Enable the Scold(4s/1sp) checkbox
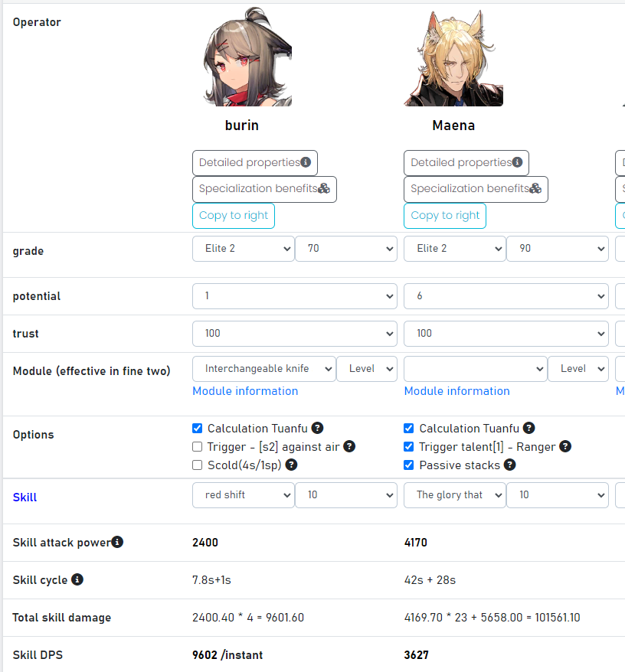This screenshot has height=672, width=625. coord(198,465)
